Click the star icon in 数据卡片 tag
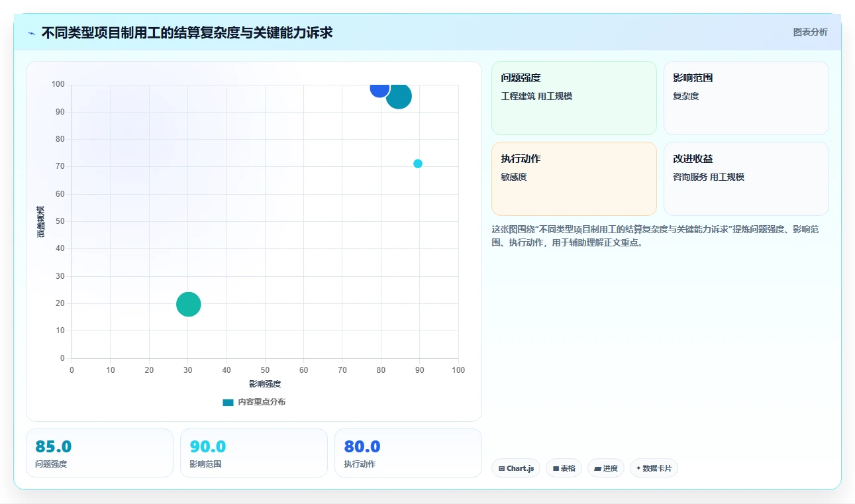 (638, 468)
